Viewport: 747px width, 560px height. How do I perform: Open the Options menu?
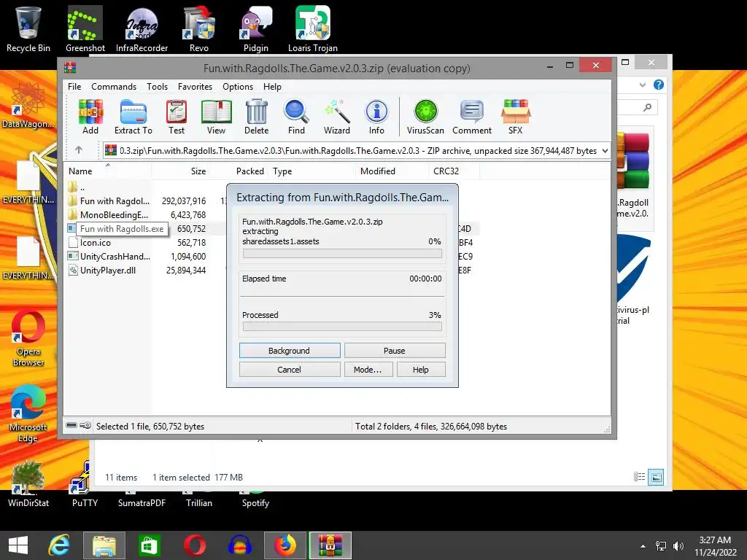[x=238, y=87]
